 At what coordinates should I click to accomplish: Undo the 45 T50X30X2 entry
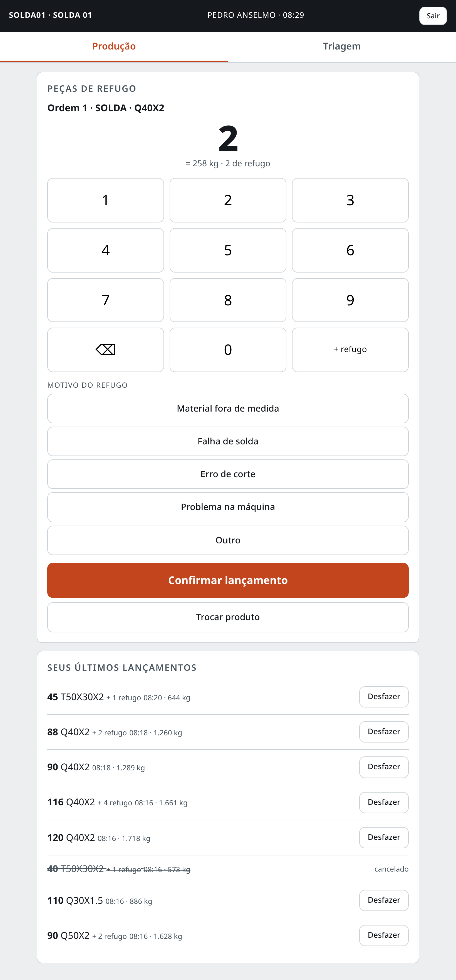pos(384,697)
